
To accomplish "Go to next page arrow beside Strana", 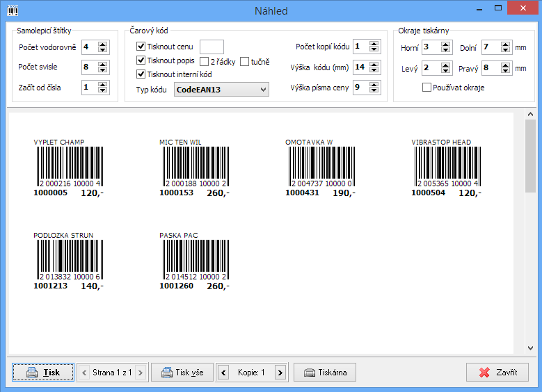I will coord(141,373).
